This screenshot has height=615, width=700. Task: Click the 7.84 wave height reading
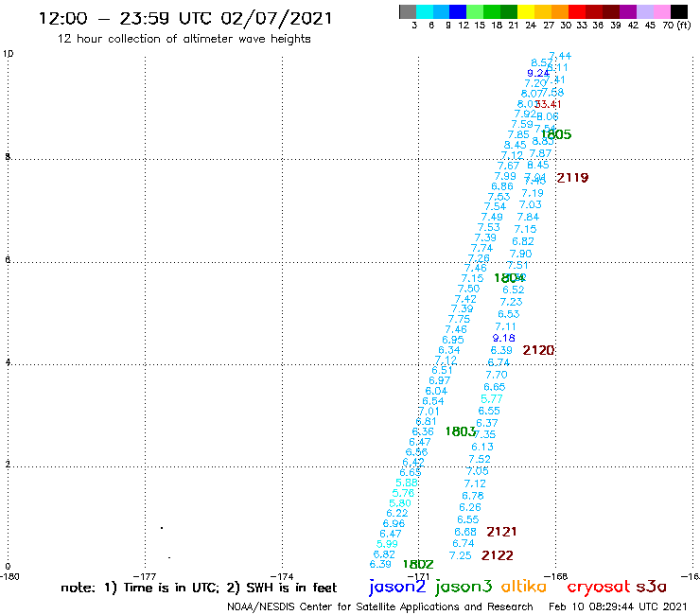528,217
